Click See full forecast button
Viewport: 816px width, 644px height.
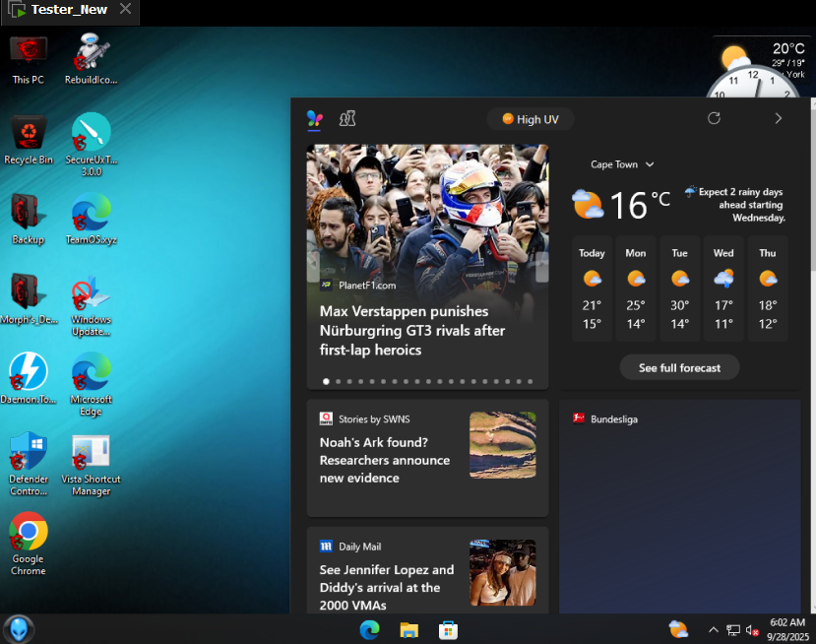pos(679,367)
